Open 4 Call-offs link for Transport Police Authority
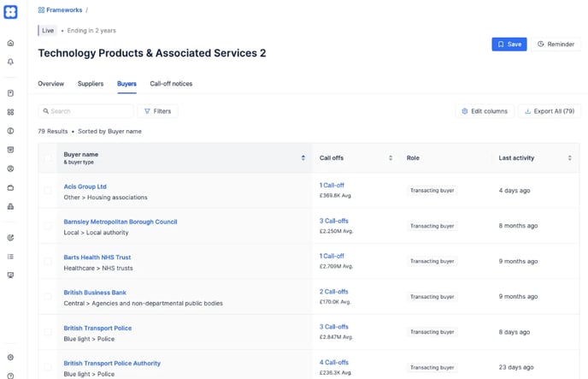This screenshot has height=379, width=588. pyautogui.click(x=334, y=363)
